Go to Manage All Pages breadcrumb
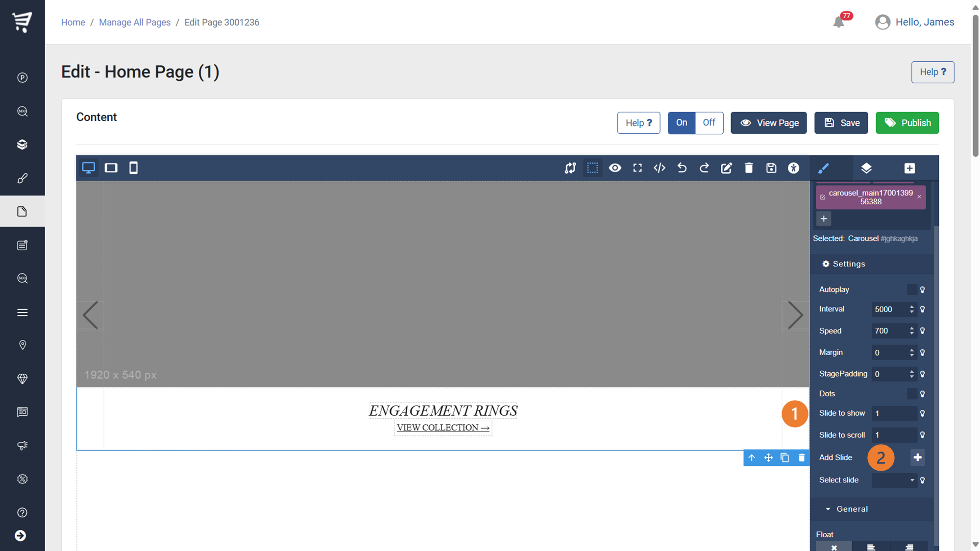 pyautogui.click(x=135, y=22)
